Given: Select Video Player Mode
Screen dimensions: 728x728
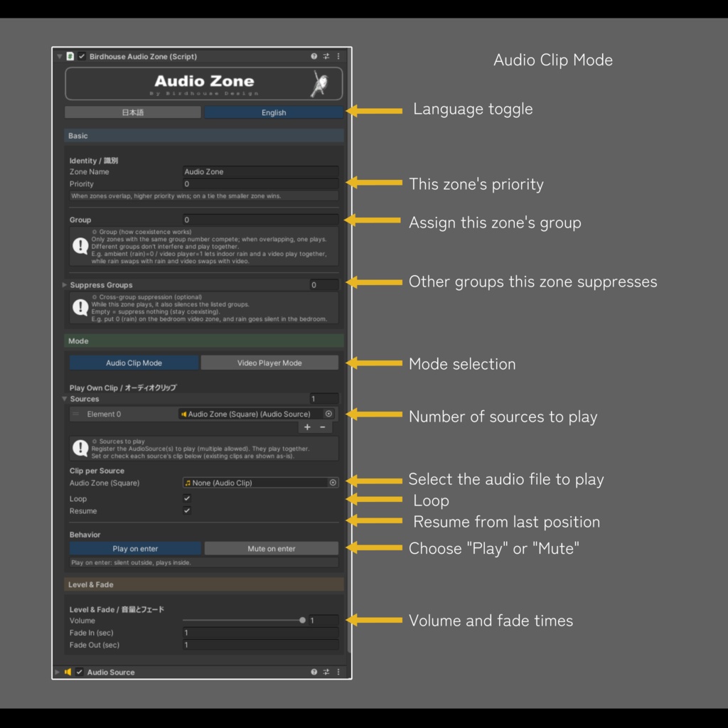Looking at the screenshot, I should tap(269, 363).
